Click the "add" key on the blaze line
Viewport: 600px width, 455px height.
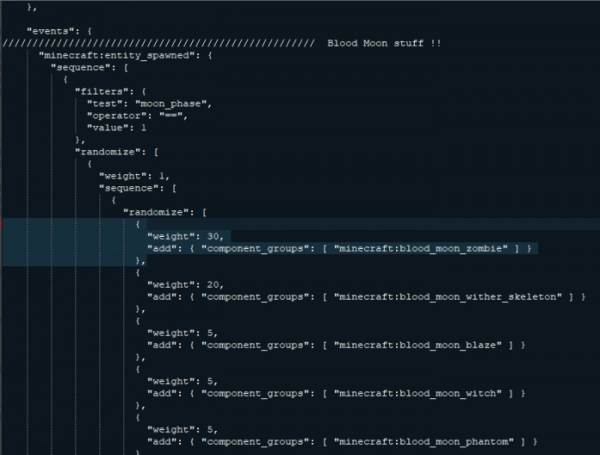tap(162, 344)
